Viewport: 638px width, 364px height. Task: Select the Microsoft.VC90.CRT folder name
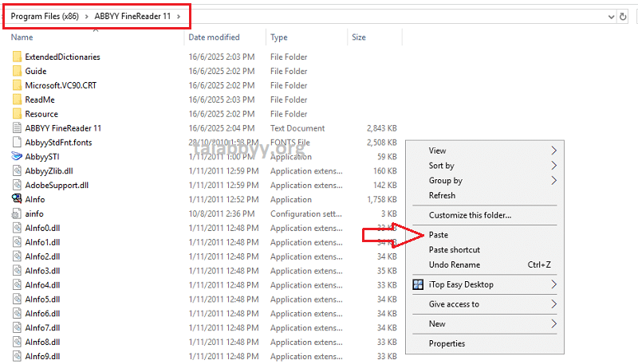(61, 85)
